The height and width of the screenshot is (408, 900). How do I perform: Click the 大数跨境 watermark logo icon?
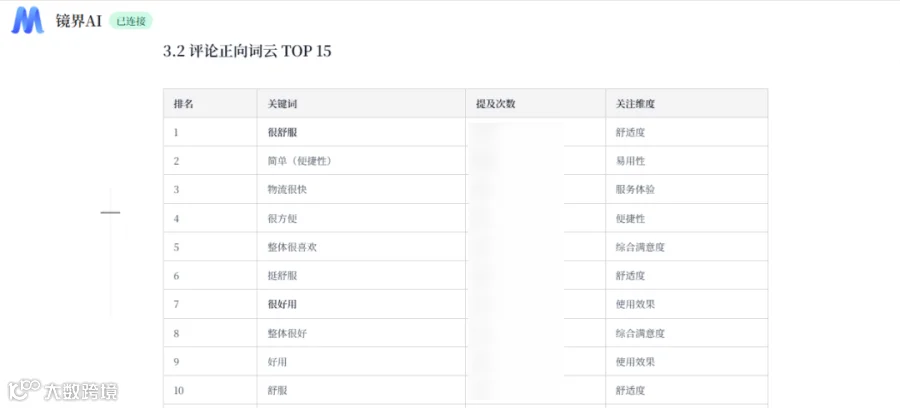(24, 390)
